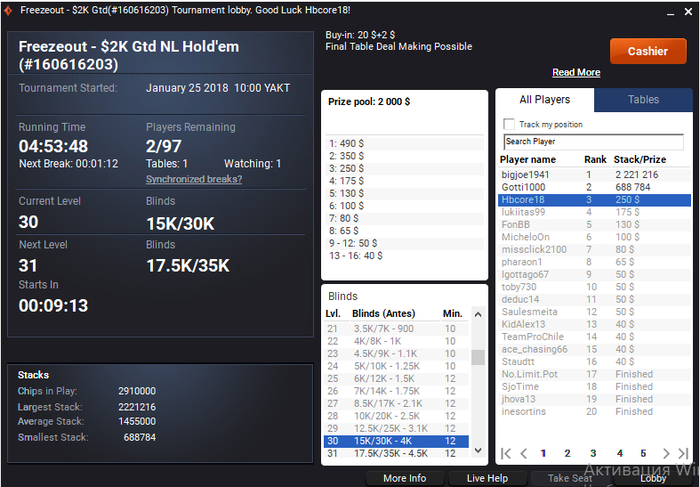Select player bigjoe1941 in the list
Image resolution: width=700 pixels, height=487 pixels.
[x=594, y=175]
